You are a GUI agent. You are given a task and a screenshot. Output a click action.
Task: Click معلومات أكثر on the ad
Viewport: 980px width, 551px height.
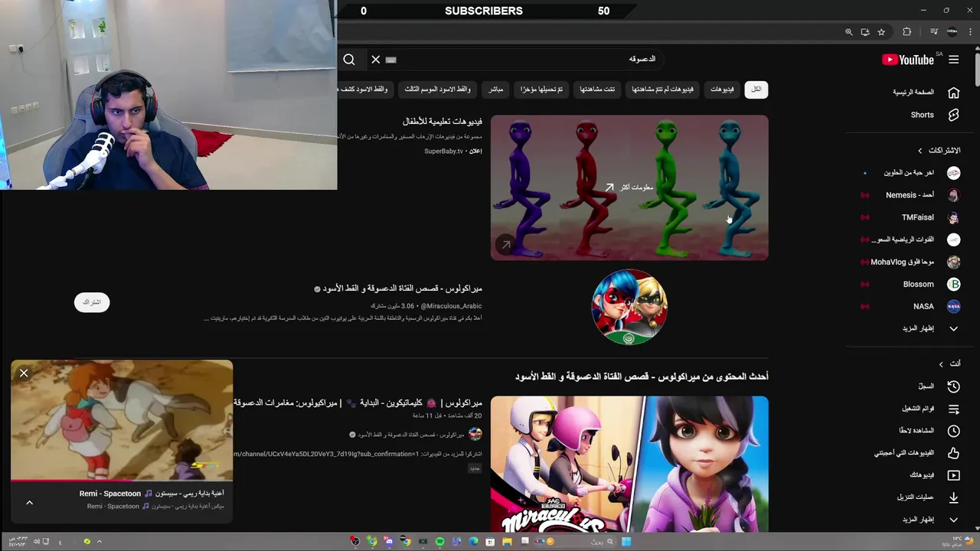coord(629,187)
